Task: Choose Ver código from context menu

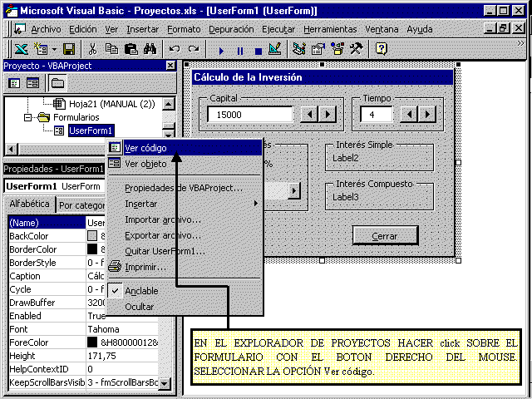Action: pyautogui.click(x=185, y=148)
